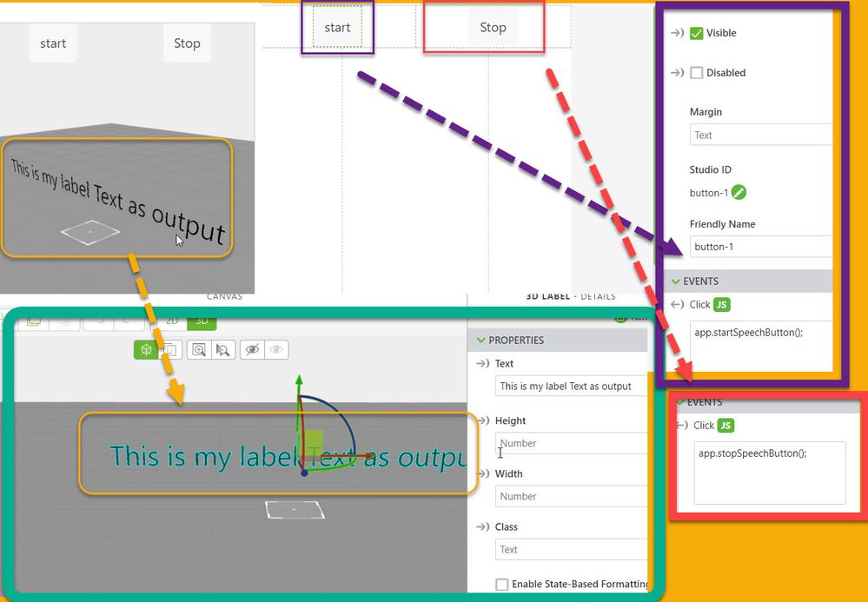Image resolution: width=868 pixels, height=602 pixels.
Task: Select Stop button in white 2D canvas
Action: click(x=493, y=27)
